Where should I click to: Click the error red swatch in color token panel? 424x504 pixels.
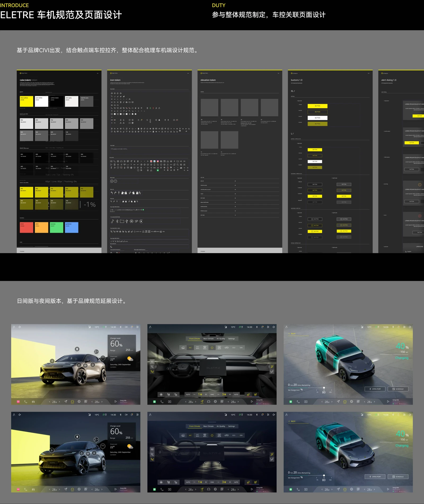[26, 227]
